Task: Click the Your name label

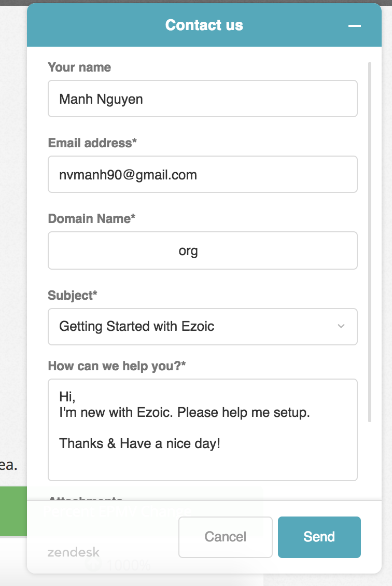Action: (x=79, y=67)
